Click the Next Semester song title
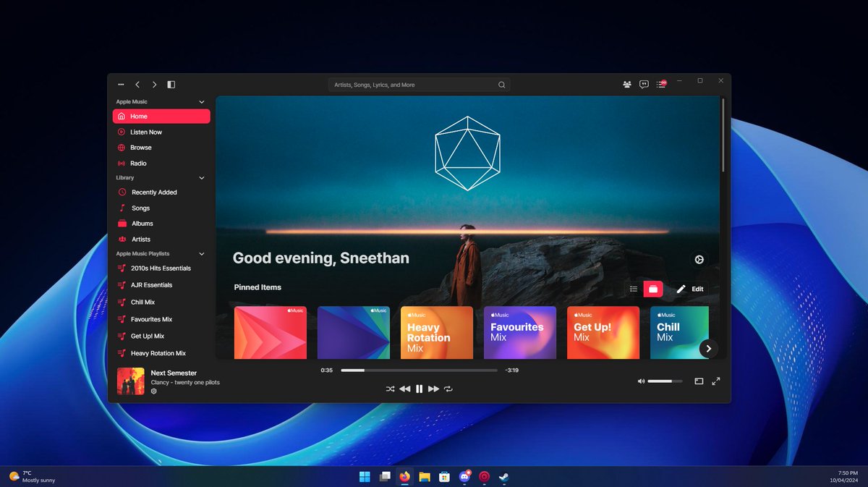 tap(174, 373)
